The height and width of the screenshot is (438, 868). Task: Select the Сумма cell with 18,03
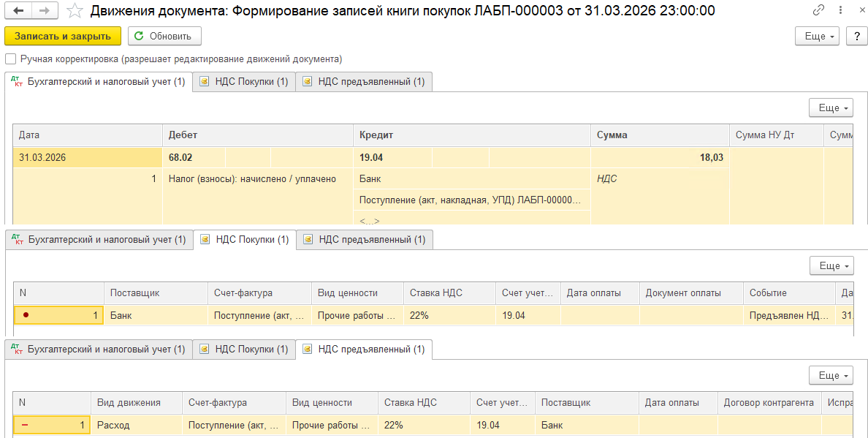point(659,157)
